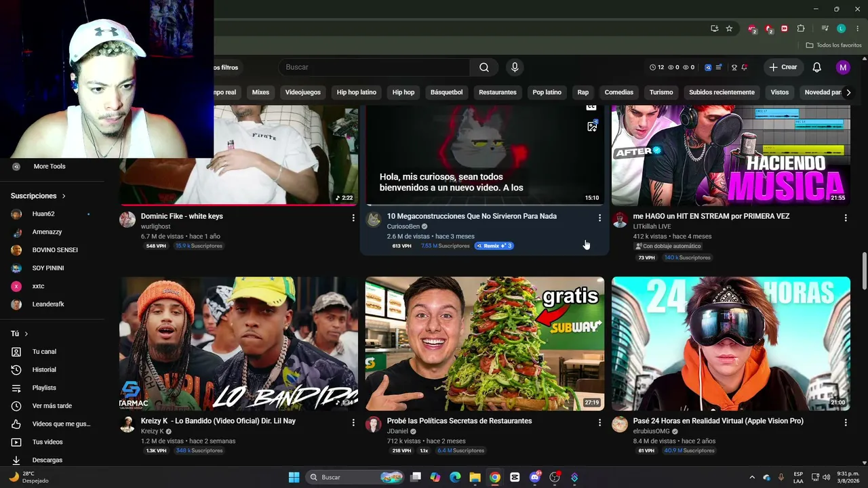Screen dimensions: 868x488
Task: Click the CuriosoBen channel avatar
Action: (x=374, y=220)
